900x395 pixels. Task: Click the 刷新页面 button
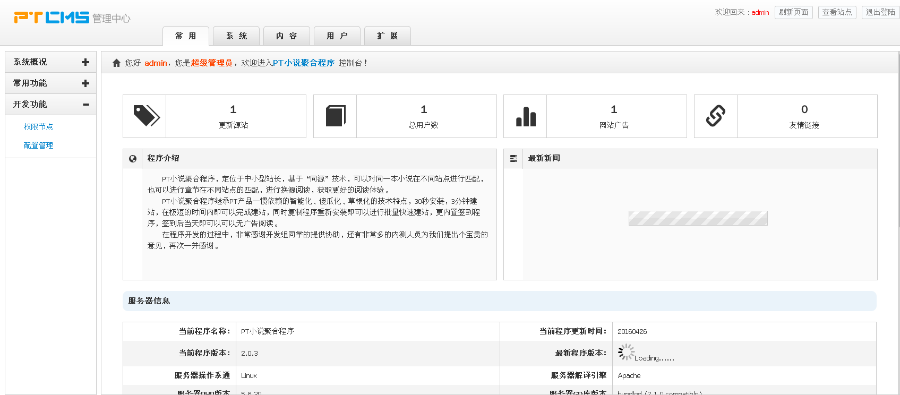794,12
